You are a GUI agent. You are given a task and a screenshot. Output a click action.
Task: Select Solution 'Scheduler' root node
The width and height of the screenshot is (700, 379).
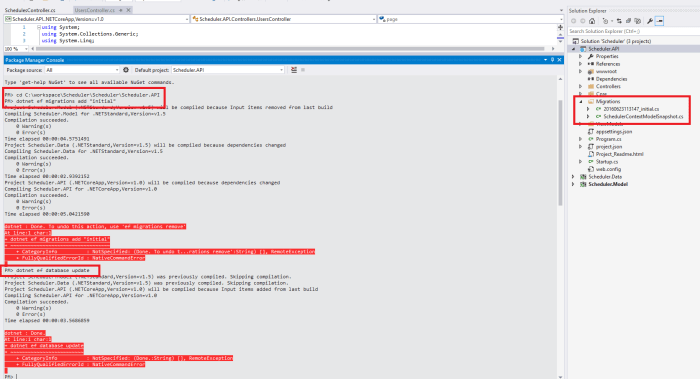tap(615, 42)
